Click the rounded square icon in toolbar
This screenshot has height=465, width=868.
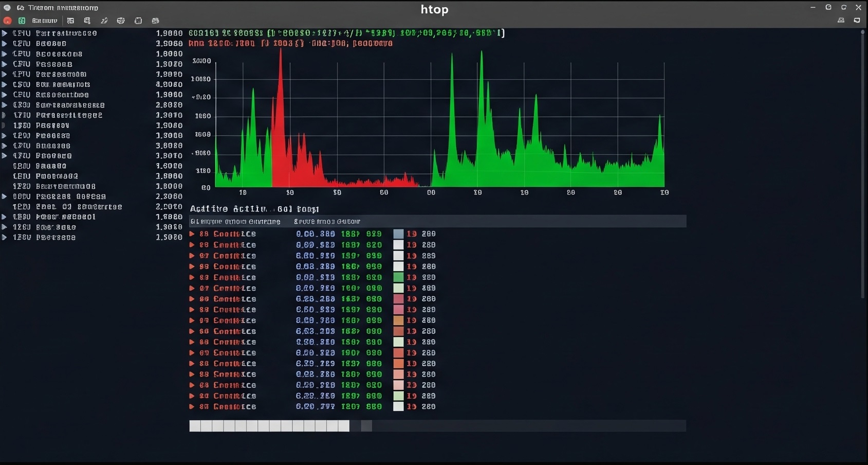click(x=138, y=21)
